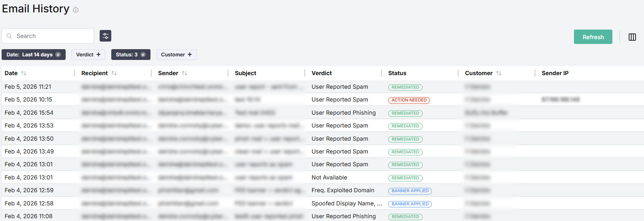Click User Reported Phishing on Feb 4 15:54
This screenshot has height=221, width=644.
click(344, 113)
